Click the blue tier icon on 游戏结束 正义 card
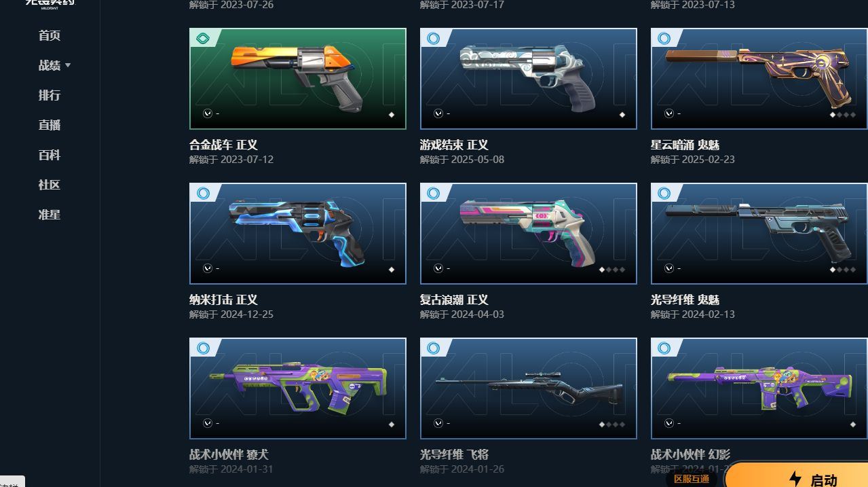 click(433, 39)
